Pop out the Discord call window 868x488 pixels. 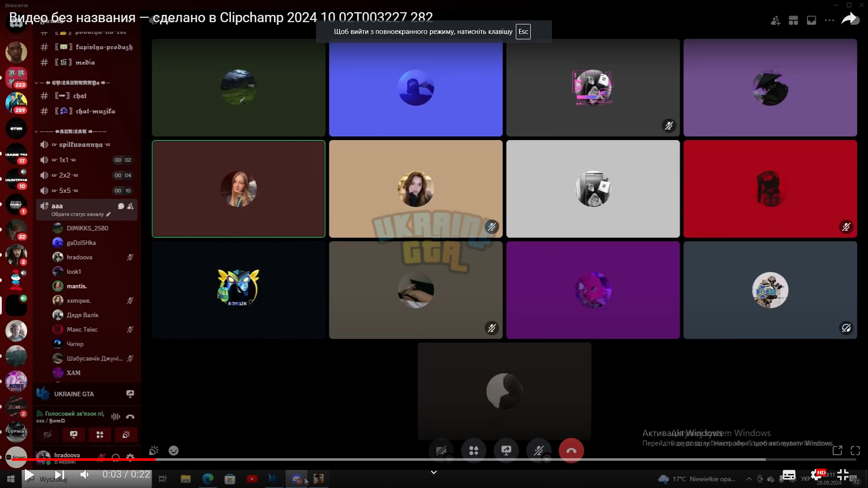[837, 450]
